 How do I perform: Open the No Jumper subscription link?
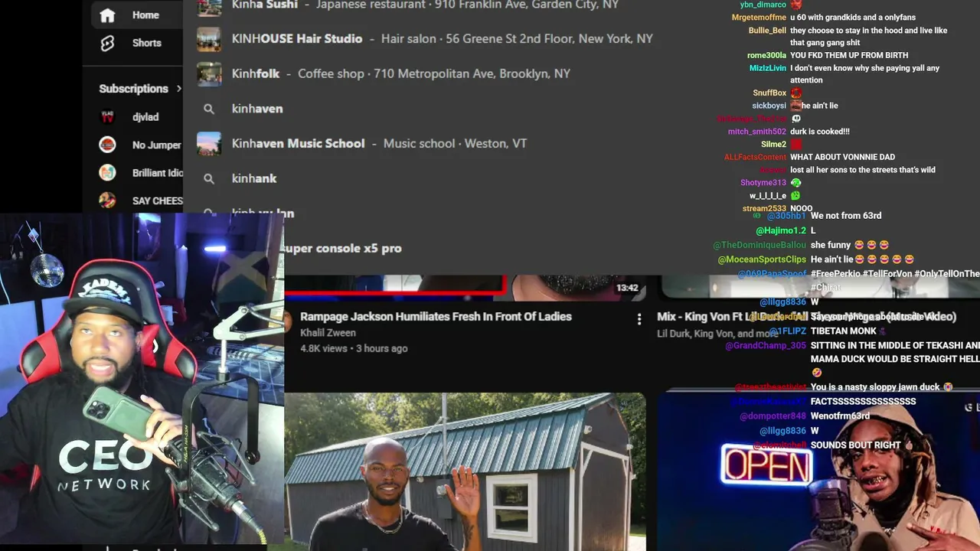pos(157,145)
